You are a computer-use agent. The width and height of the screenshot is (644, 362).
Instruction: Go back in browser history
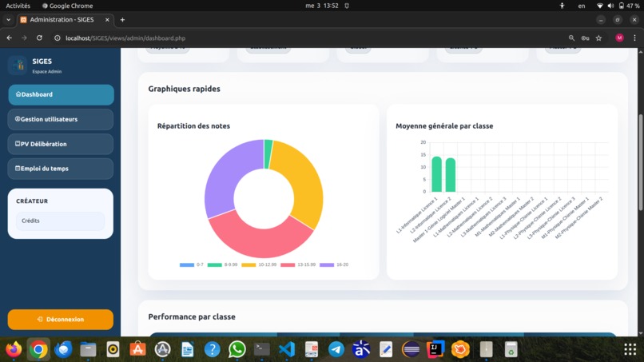tap(9, 38)
